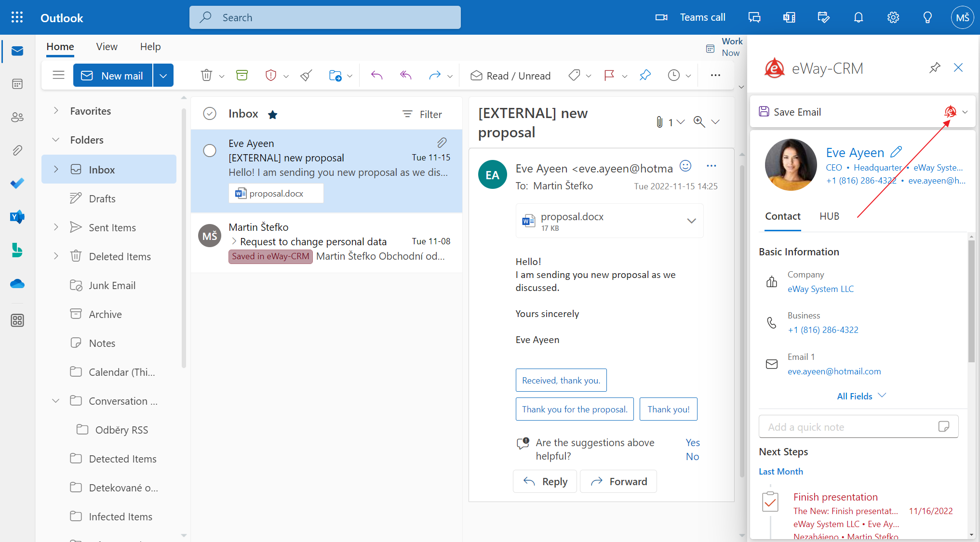980x542 pixels.
Task: Click the Move to folder icon
Action: pyautogui.click(x=335, y=75)
